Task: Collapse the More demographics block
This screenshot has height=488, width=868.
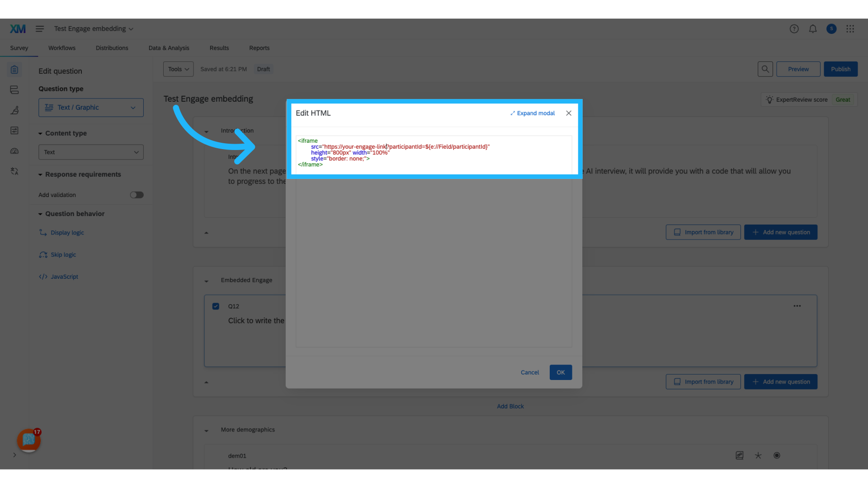Action: point(207,430)
